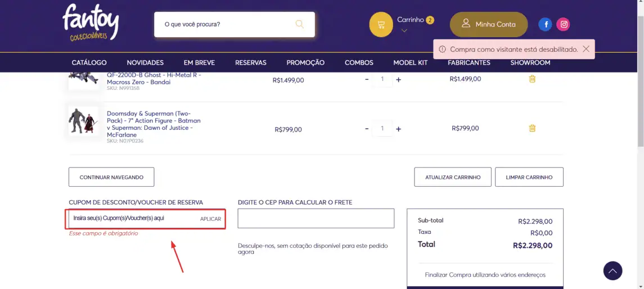This screenshot has height=289, width=644.
Task: Click the Total value R$2.298,00
Action: pyautogui.click(x=533, y=246)
